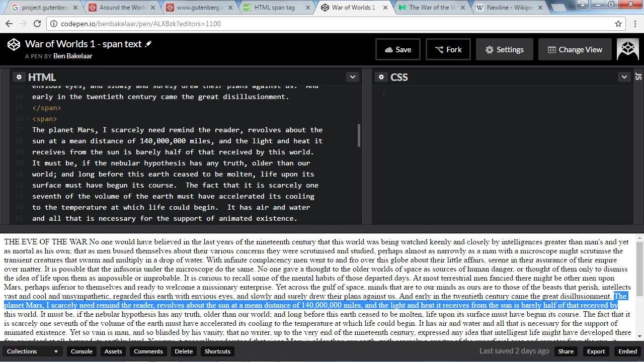Image resolution: width=644 pixels, height=362 pixels.
Task: Open Embed options
Action: tap(627, 351)
